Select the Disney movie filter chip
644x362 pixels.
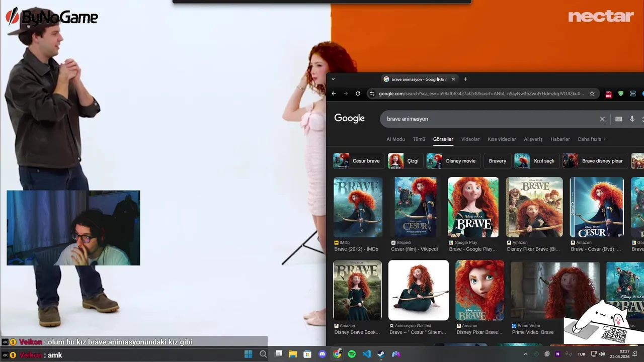tap(453, 161)
